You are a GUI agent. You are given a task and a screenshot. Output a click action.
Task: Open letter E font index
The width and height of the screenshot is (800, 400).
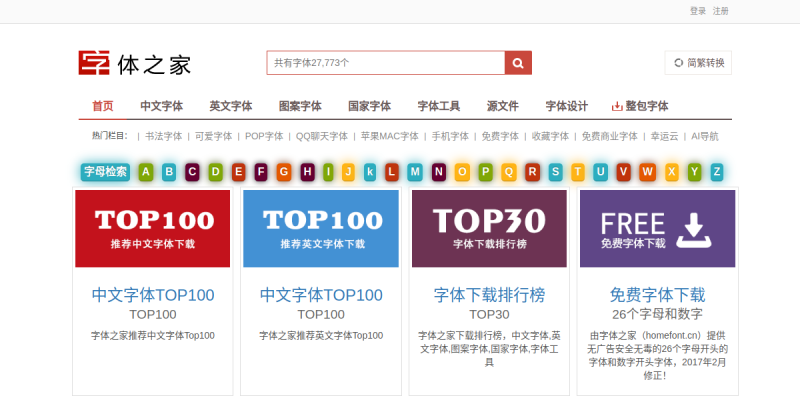[239, 172]
